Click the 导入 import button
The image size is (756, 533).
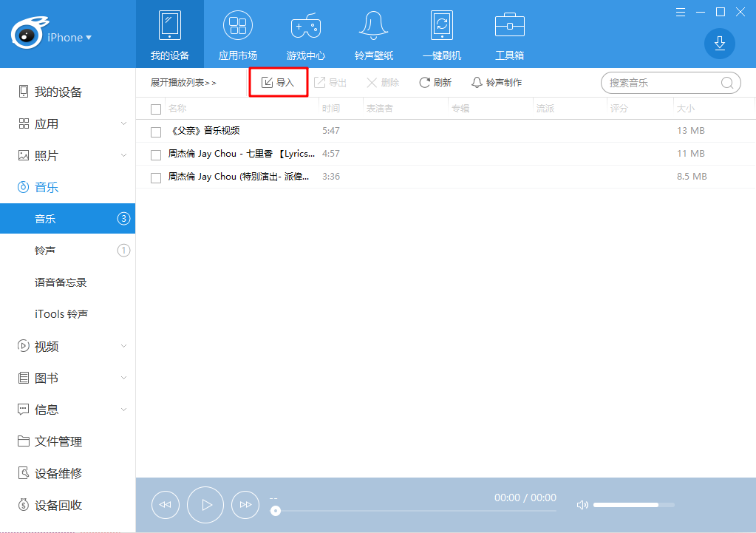coord(278,83)
